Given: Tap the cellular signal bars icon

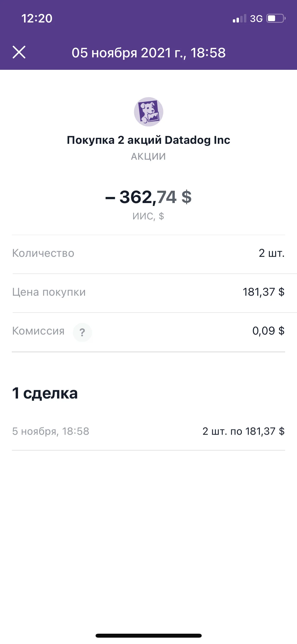Looking at the screenshot, I should pos(239,18).
